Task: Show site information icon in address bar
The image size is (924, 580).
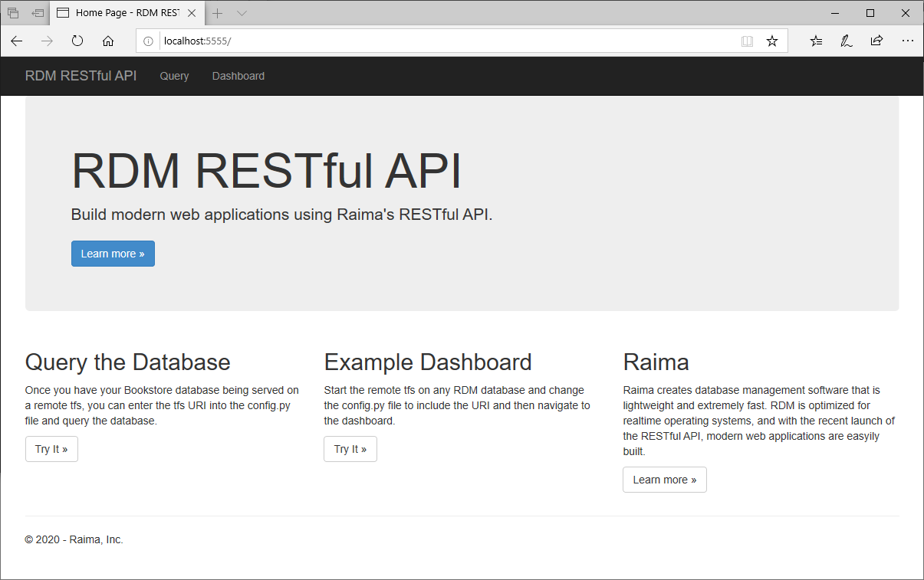Action: 149,41
